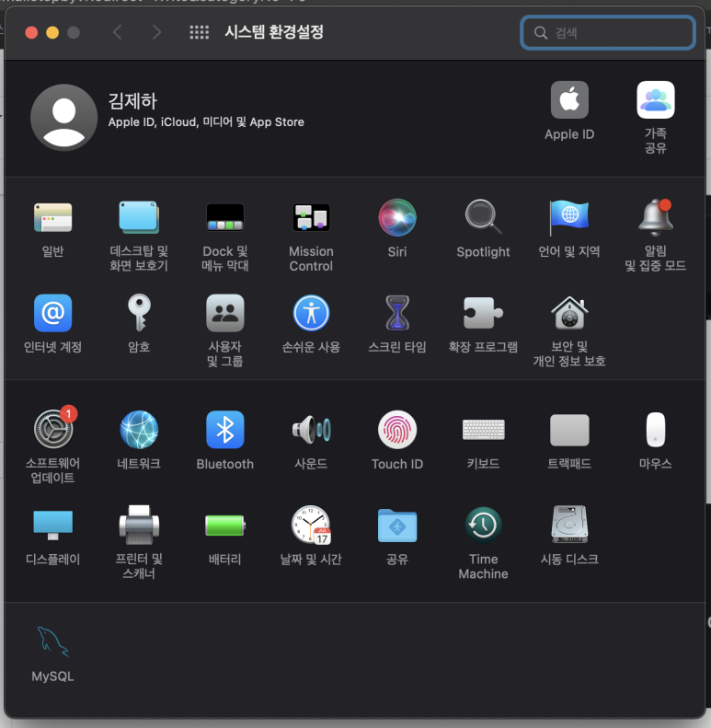Click the yellow minimize window button
This screenshot has width=711, height=728.
pos(52,33)
